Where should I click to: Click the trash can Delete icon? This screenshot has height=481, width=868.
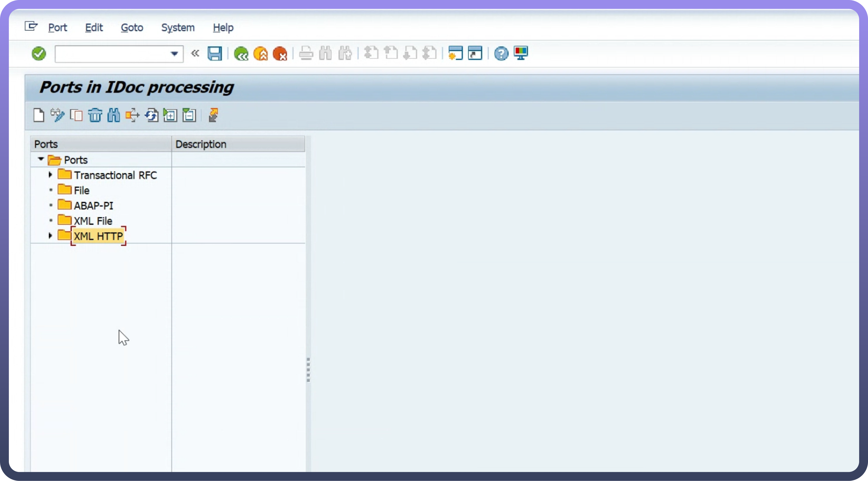[x=95, y=115]
